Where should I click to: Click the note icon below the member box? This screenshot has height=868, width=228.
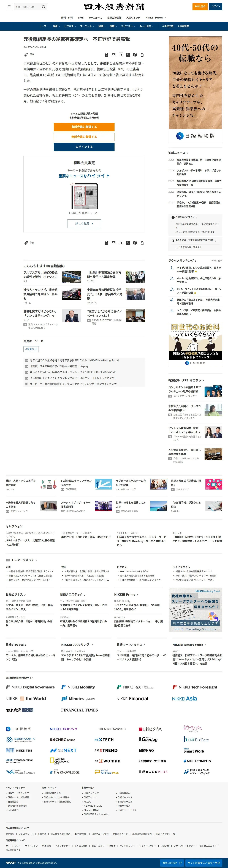[121, 242]
